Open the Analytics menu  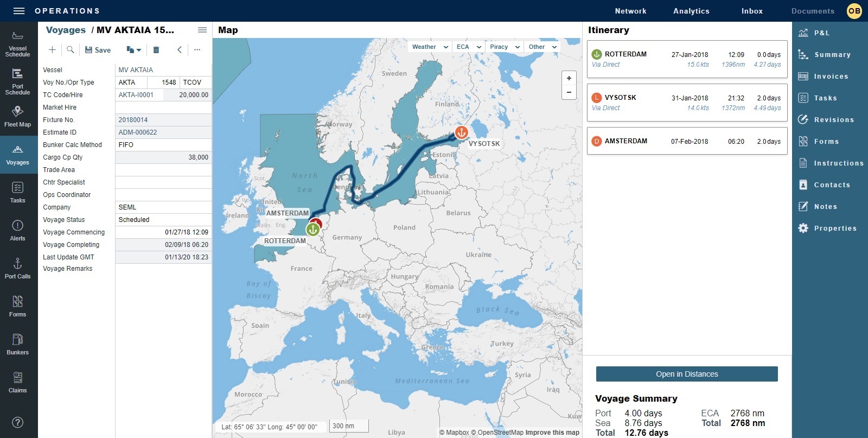point(691,11)
